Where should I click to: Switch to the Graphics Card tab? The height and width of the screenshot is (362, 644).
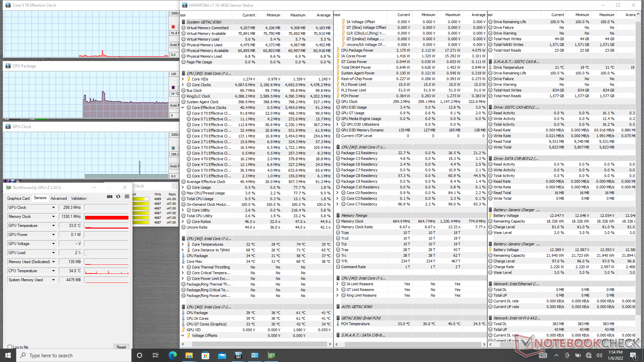[18, 198]
